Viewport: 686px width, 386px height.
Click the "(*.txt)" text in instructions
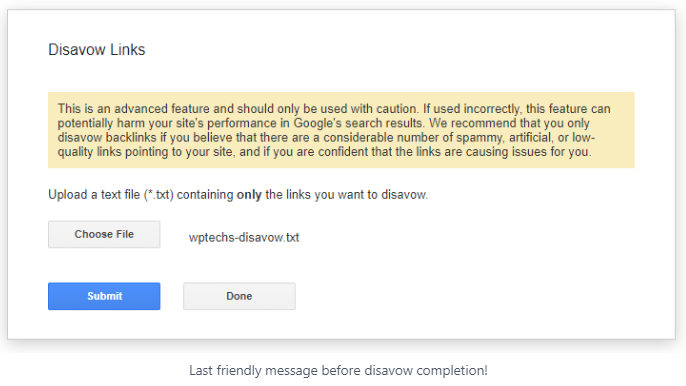click(x=159, y=195)
